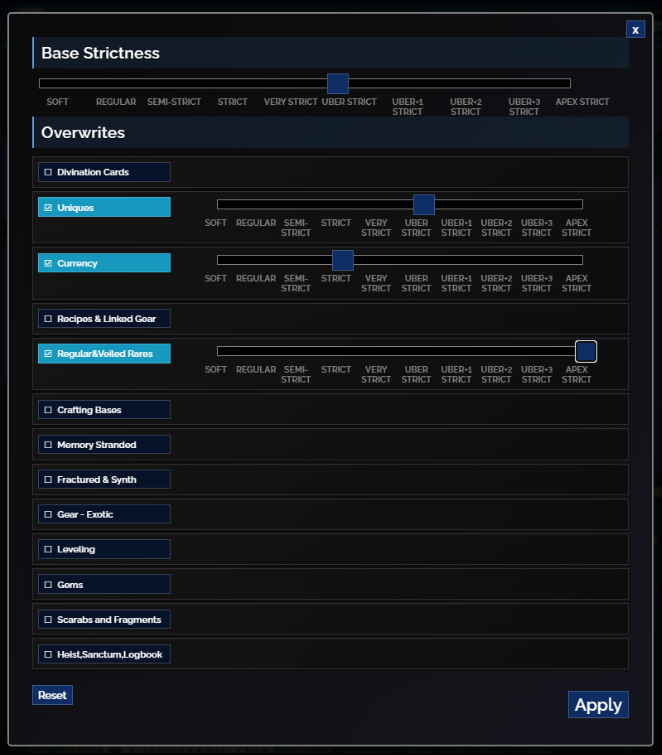Select APEX STRICT in the Uniques row
The image size is (662, 755).
coord(576,227)
